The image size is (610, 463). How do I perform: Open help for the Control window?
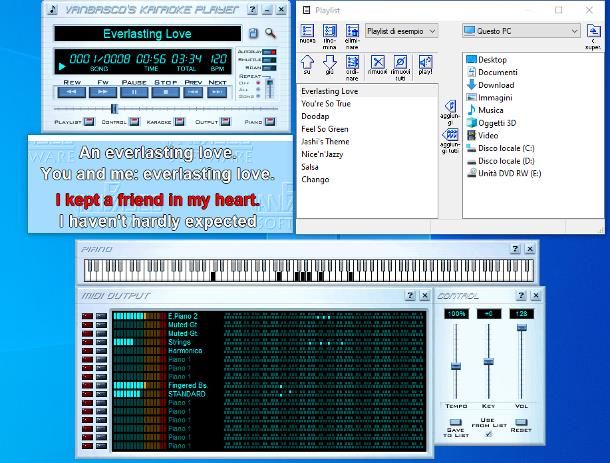[521, 296]
